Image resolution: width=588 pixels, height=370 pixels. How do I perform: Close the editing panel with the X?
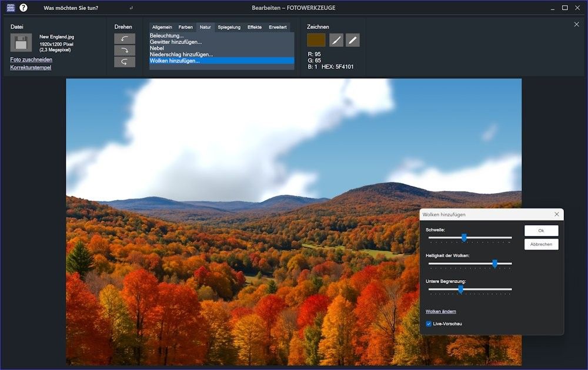[x=576, y=24]
